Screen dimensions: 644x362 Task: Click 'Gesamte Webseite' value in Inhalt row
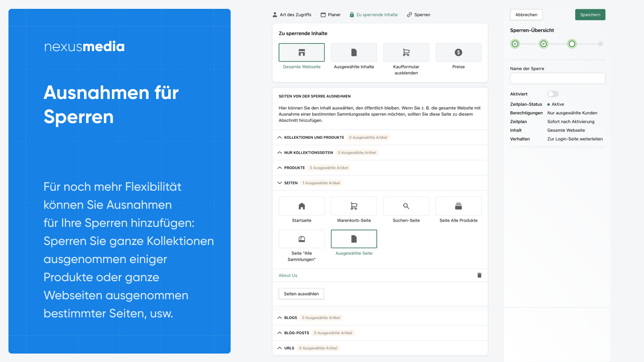tap(566, 130)
